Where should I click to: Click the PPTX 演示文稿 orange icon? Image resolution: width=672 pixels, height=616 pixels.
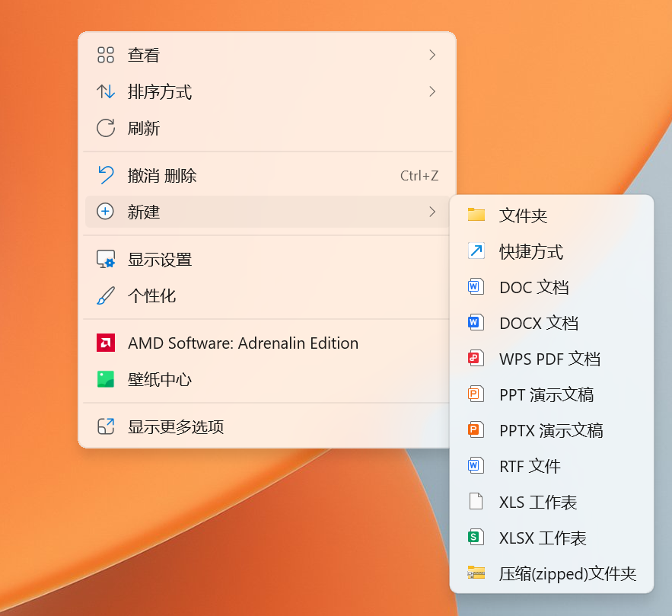476,430
